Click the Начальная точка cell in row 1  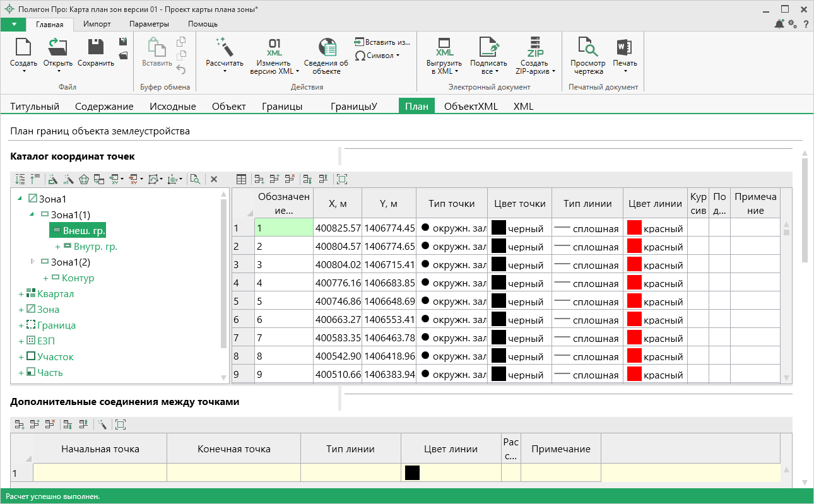click(x=100, y=472)
